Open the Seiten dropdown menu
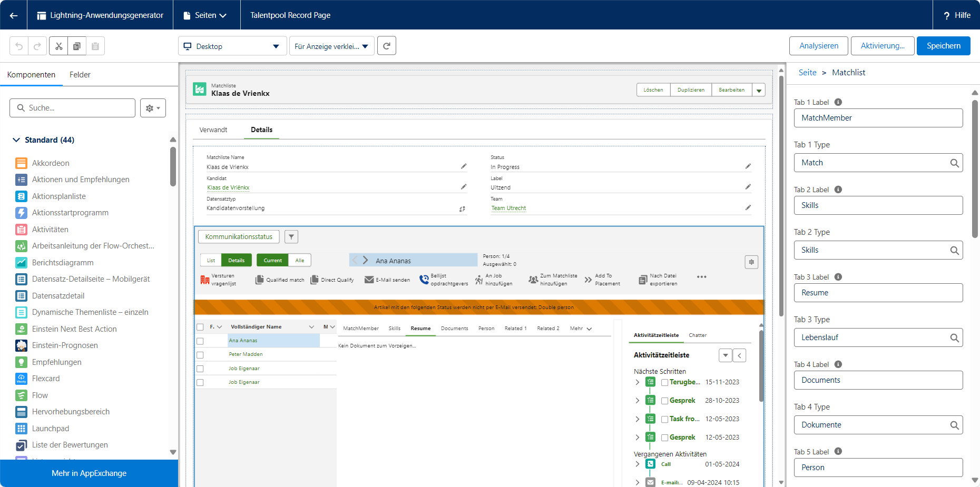980x487 pixels. [205, 15]
